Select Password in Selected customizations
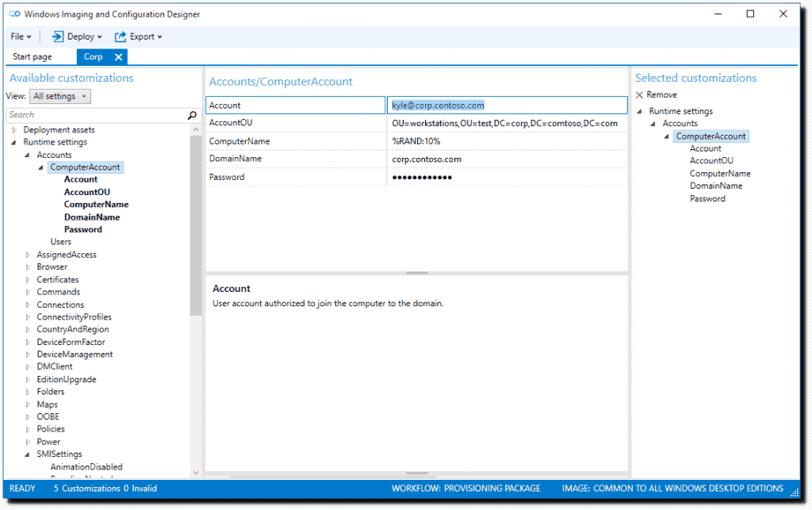 707,199
